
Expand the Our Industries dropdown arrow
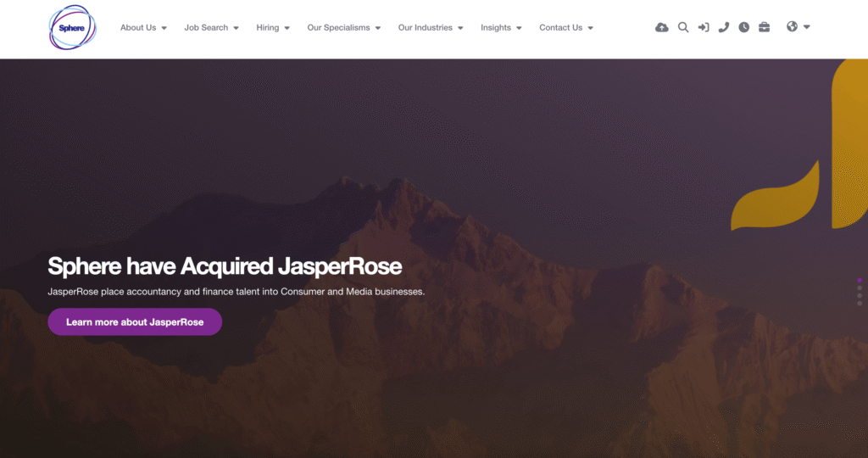[460, 28]
